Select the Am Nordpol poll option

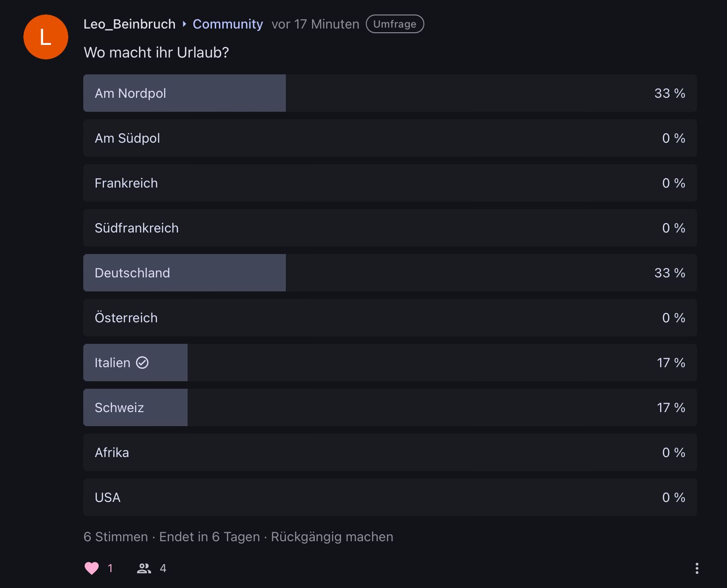pyautogui.click(x=390, y=93)
